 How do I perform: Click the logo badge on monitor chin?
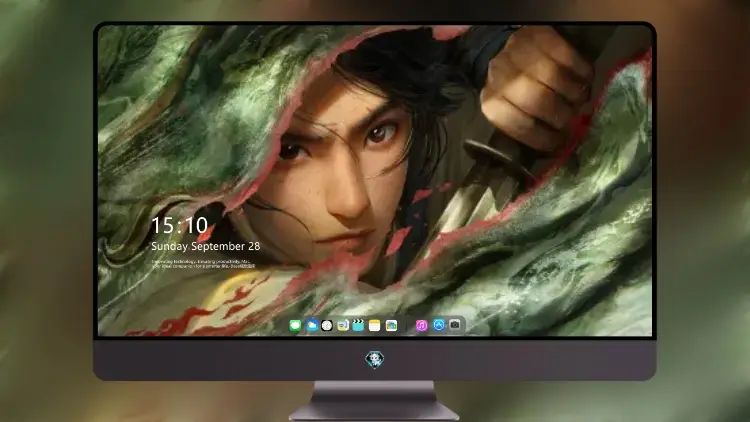[375, 360]
